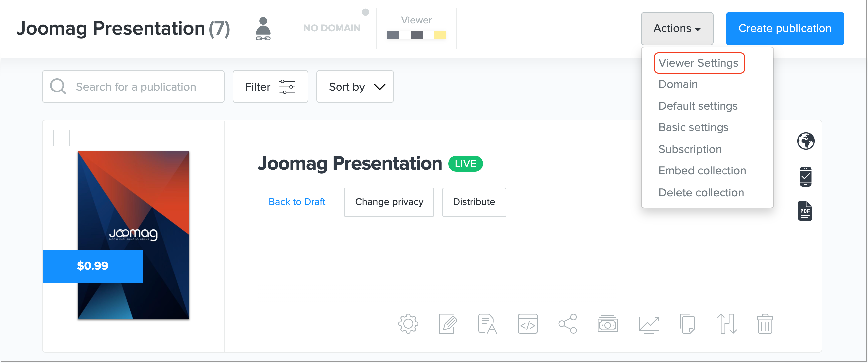Open the publication settings gear icon
The height and width of the screenshot is (363, 868).
(408, 324)
